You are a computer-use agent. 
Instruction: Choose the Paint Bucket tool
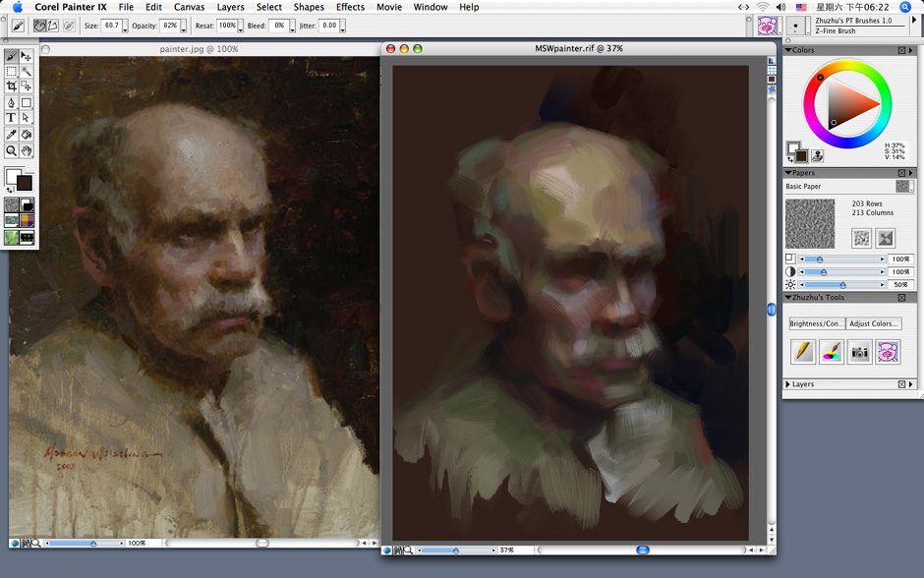[x=27, y=135]
